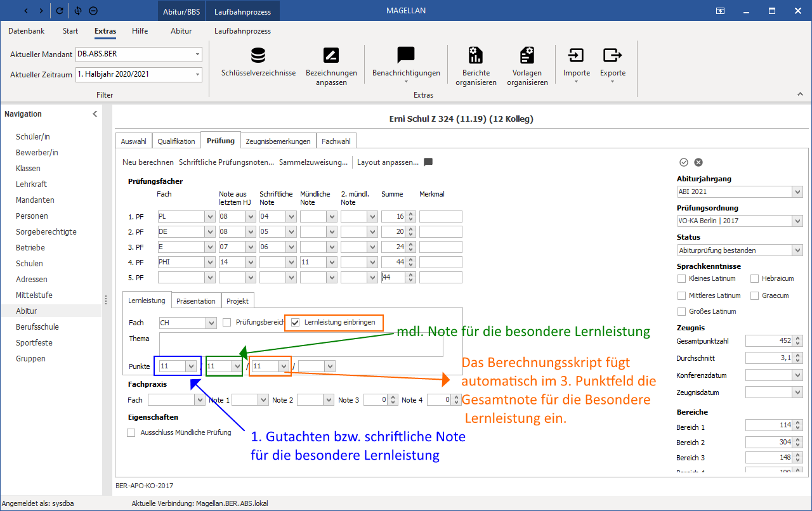Image resolution: width=812 pixels, height=511 pixels.
Task: Toggle Lernleistung einbringen checkbox
Action: click(x=295, y=323)
